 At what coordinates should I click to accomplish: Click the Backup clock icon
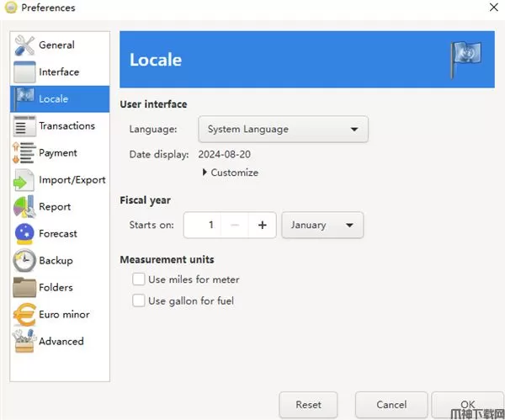coord(24,261)
